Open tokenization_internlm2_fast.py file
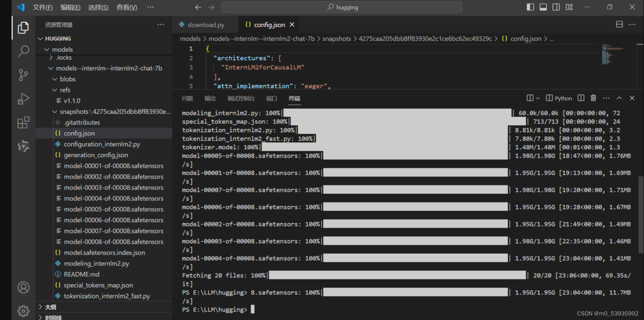Viewport: 644px width, 320px height. [104, 296]
